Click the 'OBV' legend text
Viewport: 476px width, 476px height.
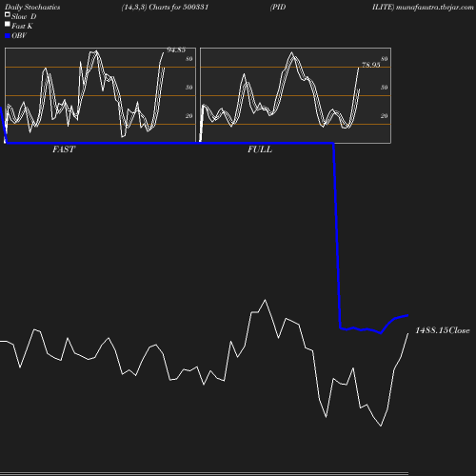tap(19, 35)
